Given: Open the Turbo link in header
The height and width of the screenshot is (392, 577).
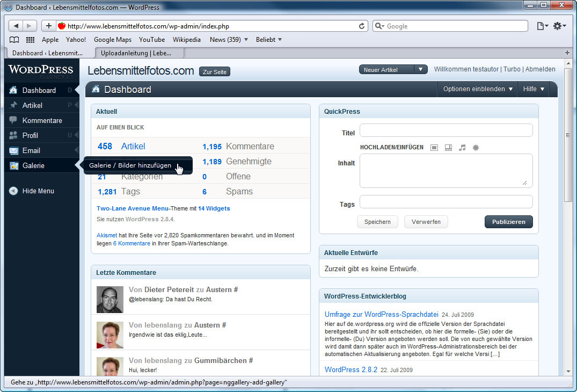Looking at the screenshot, I should pos(512,69).
